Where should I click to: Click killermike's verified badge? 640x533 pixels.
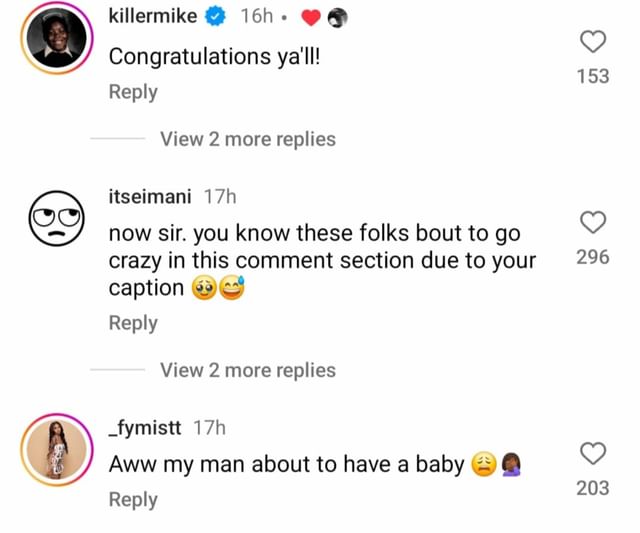(216, 16)
